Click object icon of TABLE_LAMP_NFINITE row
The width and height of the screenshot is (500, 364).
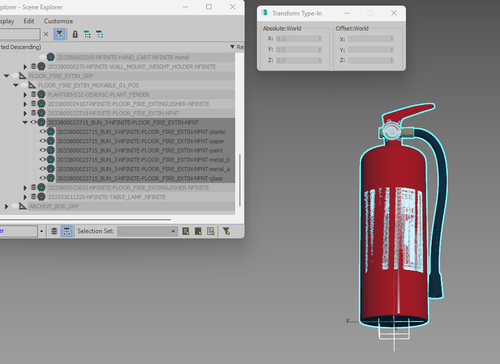point(41,197)
